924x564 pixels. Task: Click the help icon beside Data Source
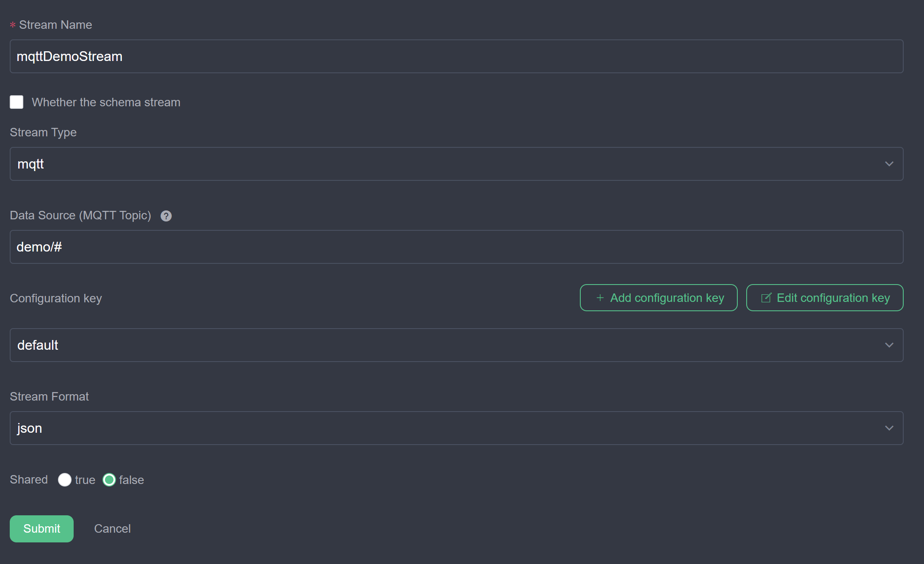coord(166,216)
